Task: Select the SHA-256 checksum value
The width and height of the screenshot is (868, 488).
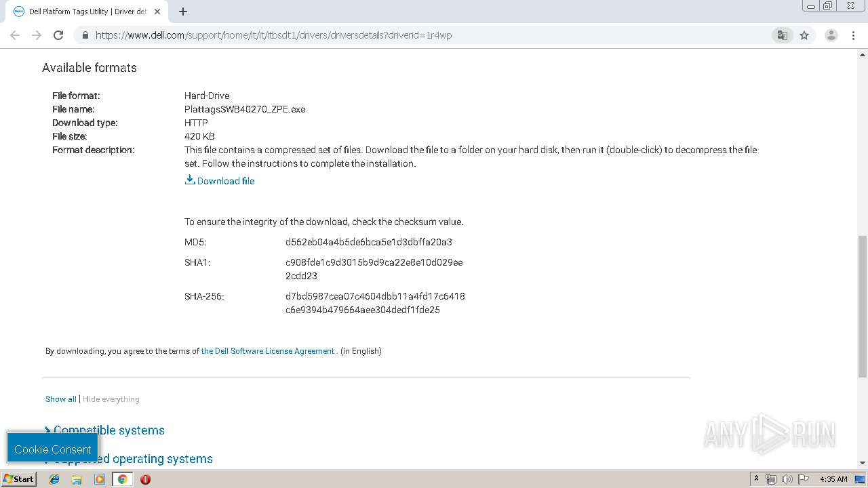Action: click(375, 303)
